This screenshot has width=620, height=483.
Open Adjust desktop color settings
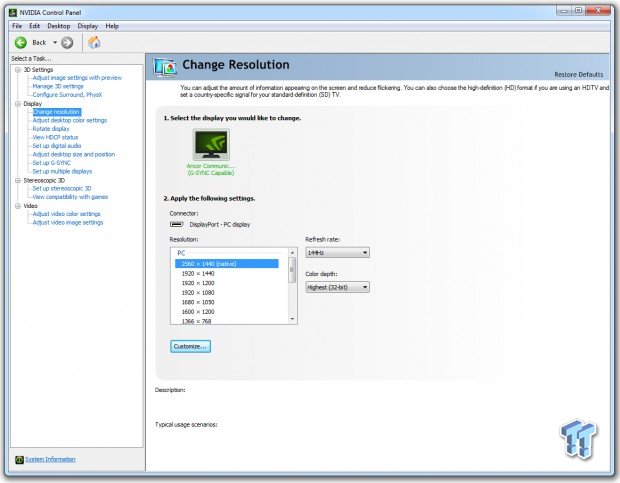coord(70,120)
